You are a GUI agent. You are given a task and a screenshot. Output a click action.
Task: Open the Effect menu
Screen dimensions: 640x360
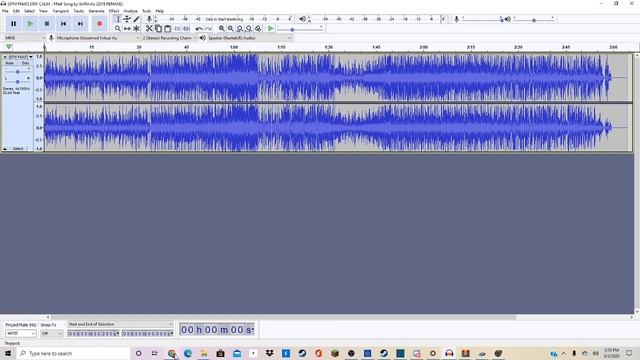(114, 11)
